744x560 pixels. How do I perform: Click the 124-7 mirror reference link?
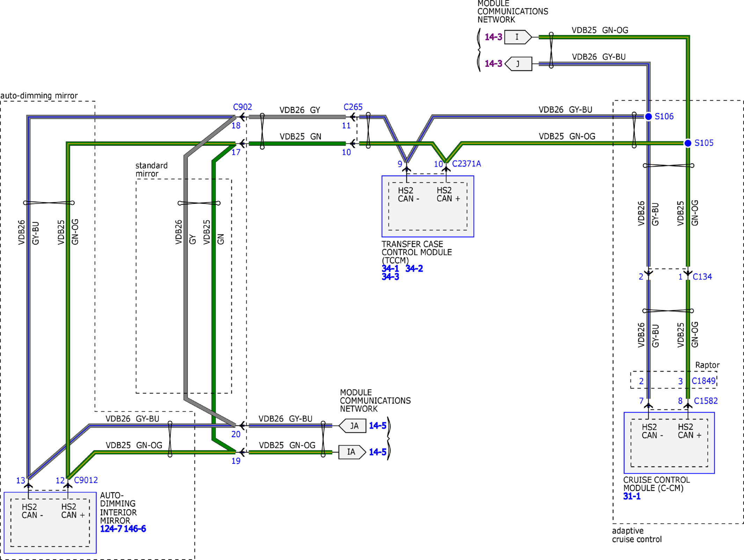(x=111, y=529)
